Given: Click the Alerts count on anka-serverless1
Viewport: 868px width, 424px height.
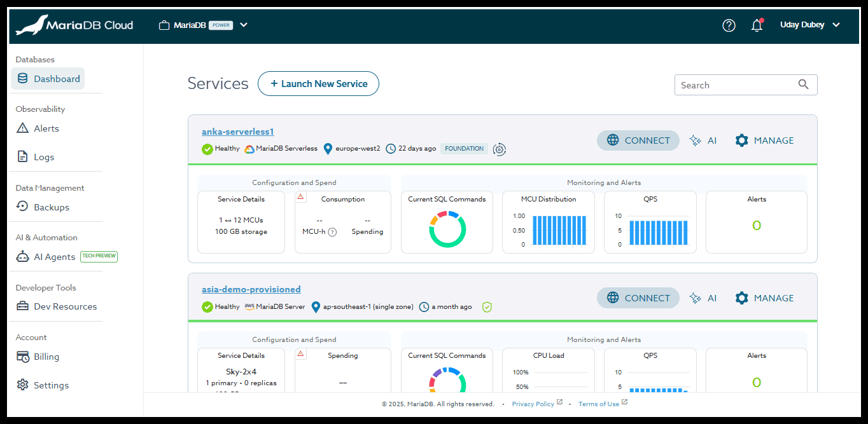Looking at the screenshot, I should pyautogui.click(x=757, y=226).
